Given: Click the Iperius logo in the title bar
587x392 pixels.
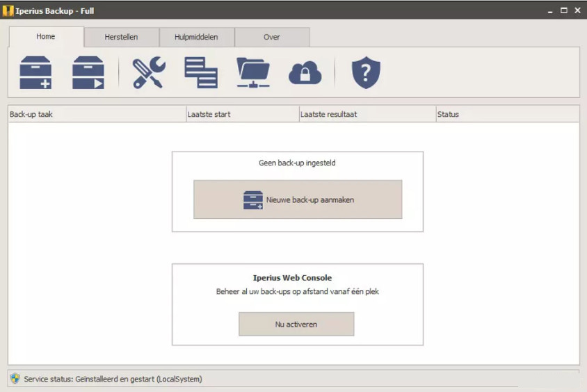Looking at the screenshot, I should 8,11.
